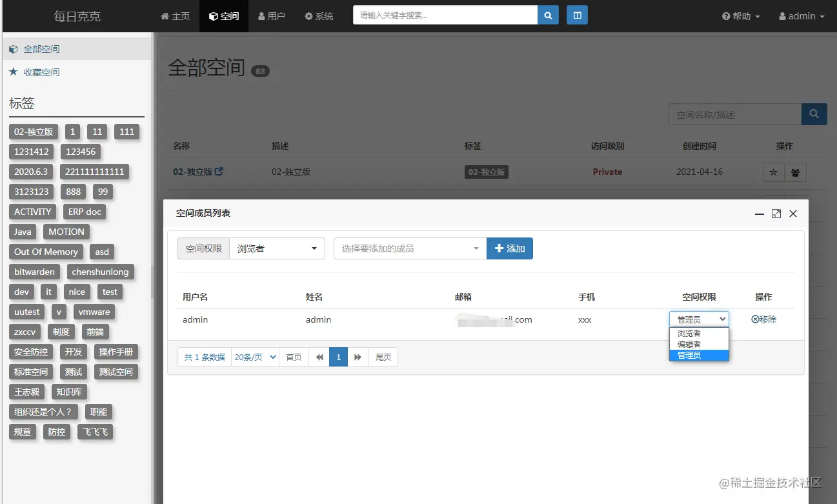Filter by the 2020.6.3 tag

click(31, 172)
